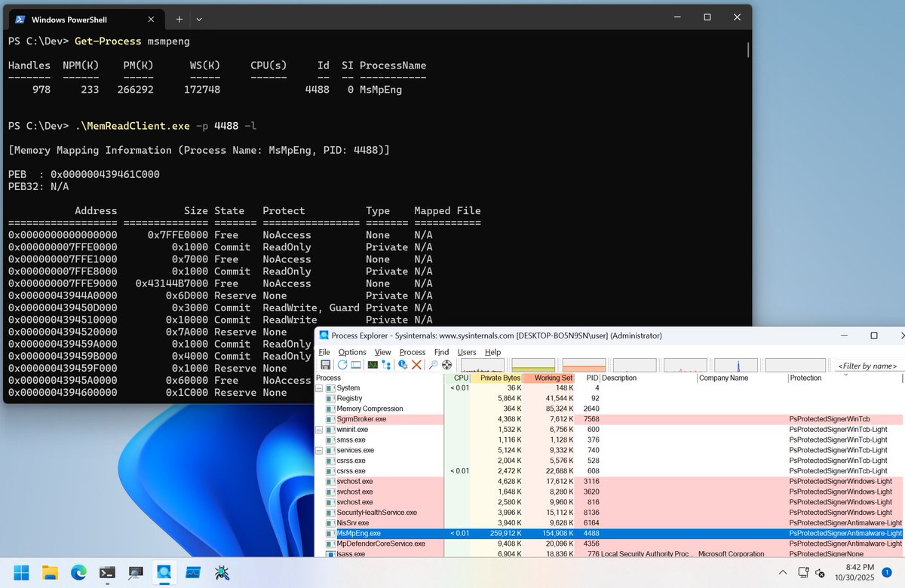The width and height of the screenshot is (905, 588).
Task: Select the Set Process Properties gears icon
Action: point(404,366)
